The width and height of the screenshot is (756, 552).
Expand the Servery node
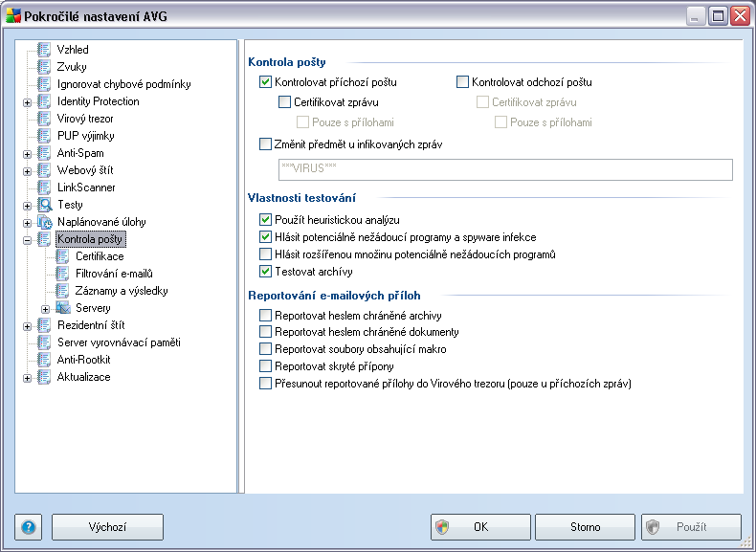[45, 309]
